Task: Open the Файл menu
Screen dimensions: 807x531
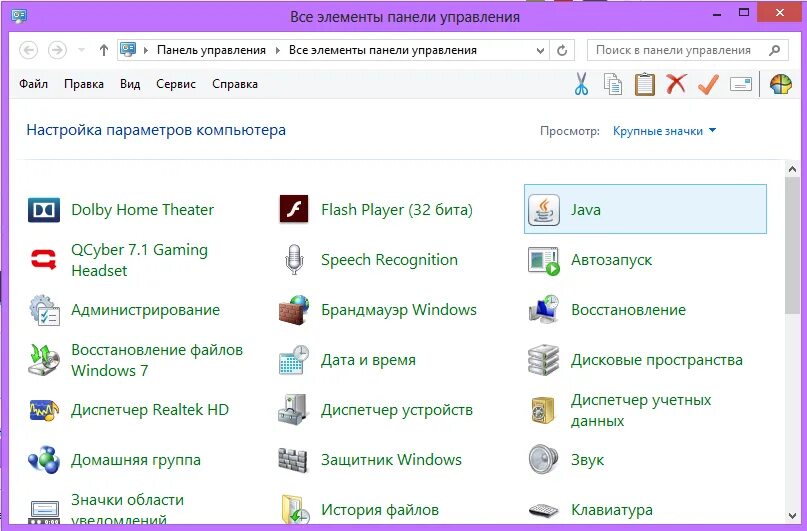Action: pyautogui.click(x=33, y=84)
